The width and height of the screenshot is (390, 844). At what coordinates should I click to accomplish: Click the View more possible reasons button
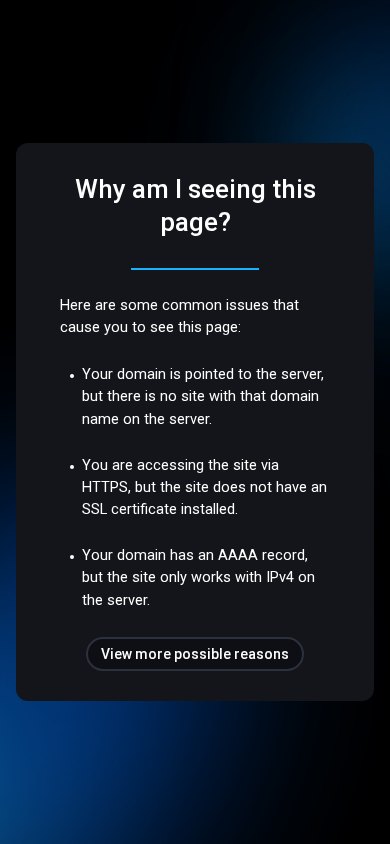(x=195, y=654)
